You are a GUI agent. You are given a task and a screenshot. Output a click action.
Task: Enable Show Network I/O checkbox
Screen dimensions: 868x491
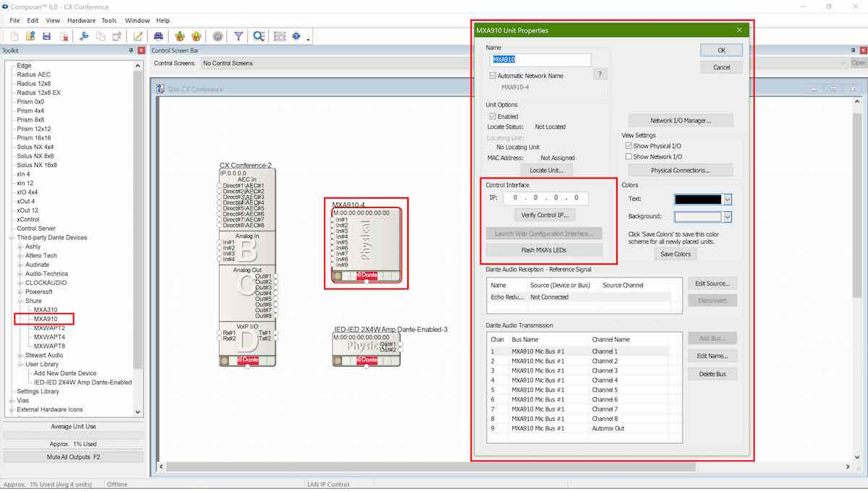pos(629,157)
